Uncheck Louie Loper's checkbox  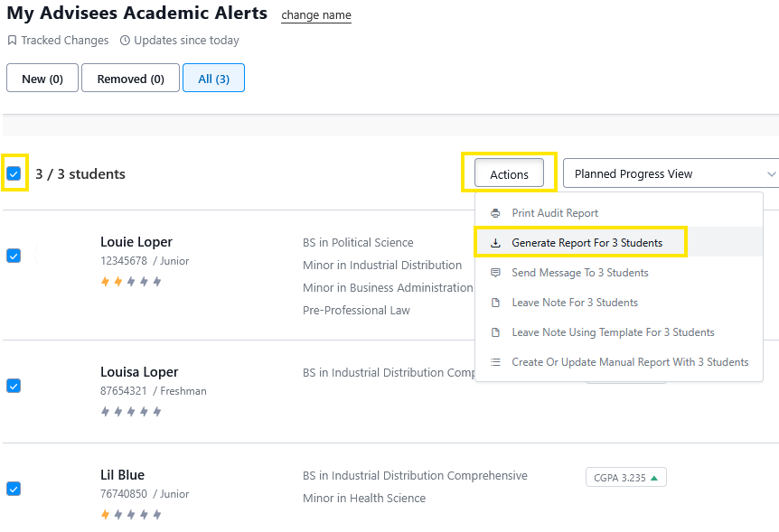14,256
